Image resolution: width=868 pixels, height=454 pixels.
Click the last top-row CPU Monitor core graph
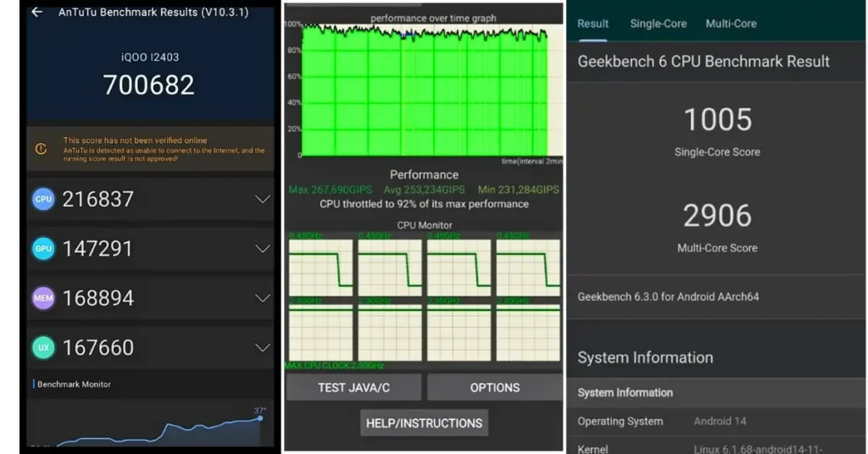point(528,268)
